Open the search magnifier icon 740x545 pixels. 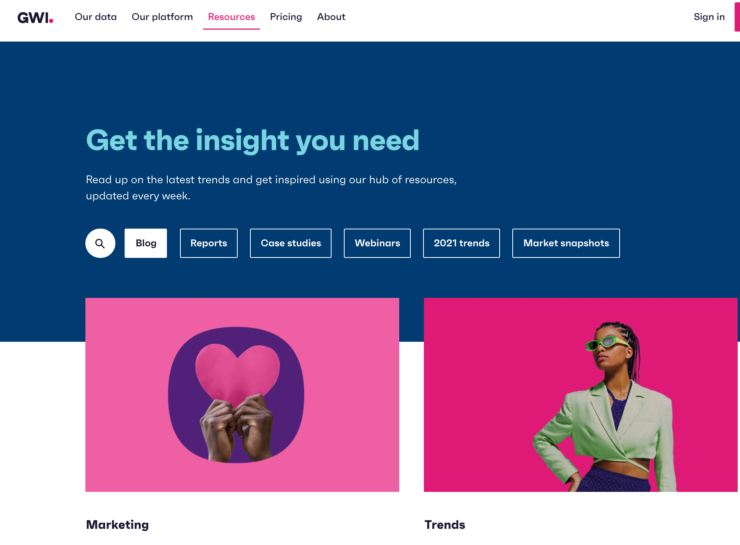point(100,243)
